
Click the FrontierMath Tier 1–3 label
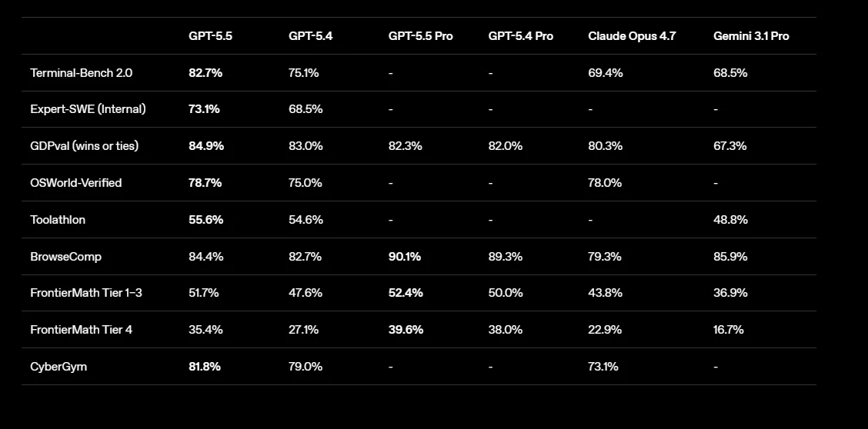point(86,293)
